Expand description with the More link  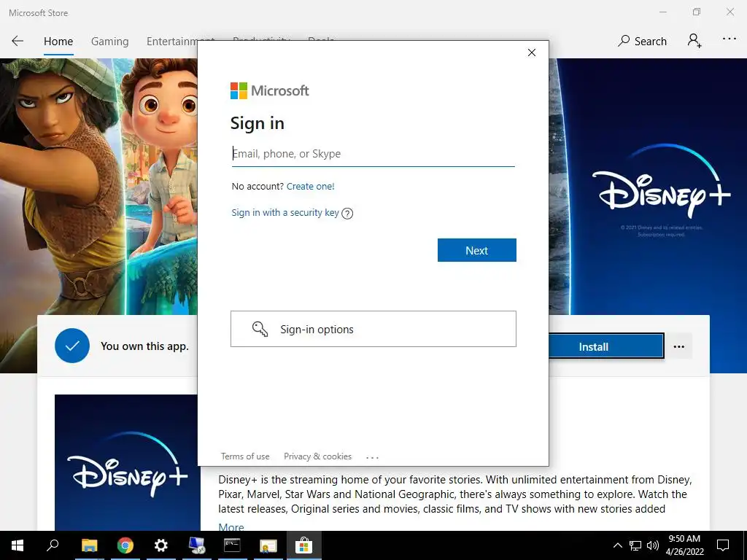tap(231, 526)
